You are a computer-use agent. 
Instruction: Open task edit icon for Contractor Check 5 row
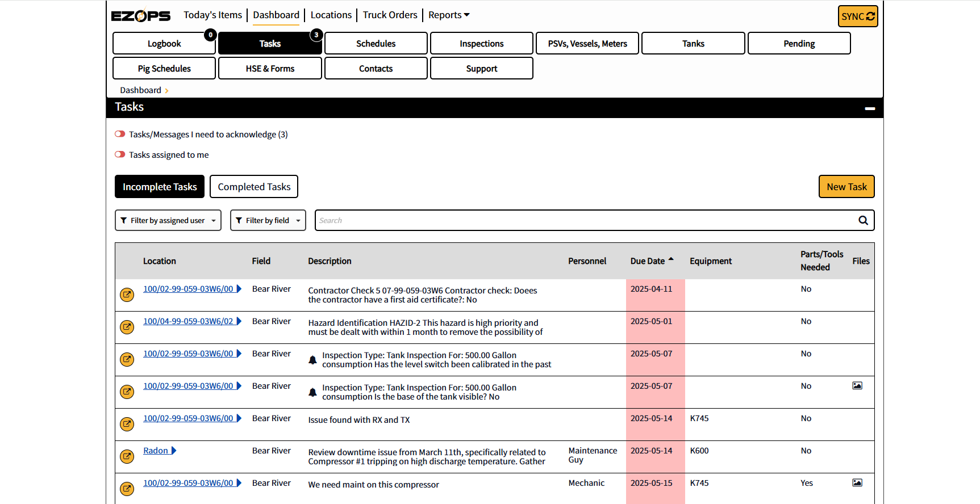(127, 295)
